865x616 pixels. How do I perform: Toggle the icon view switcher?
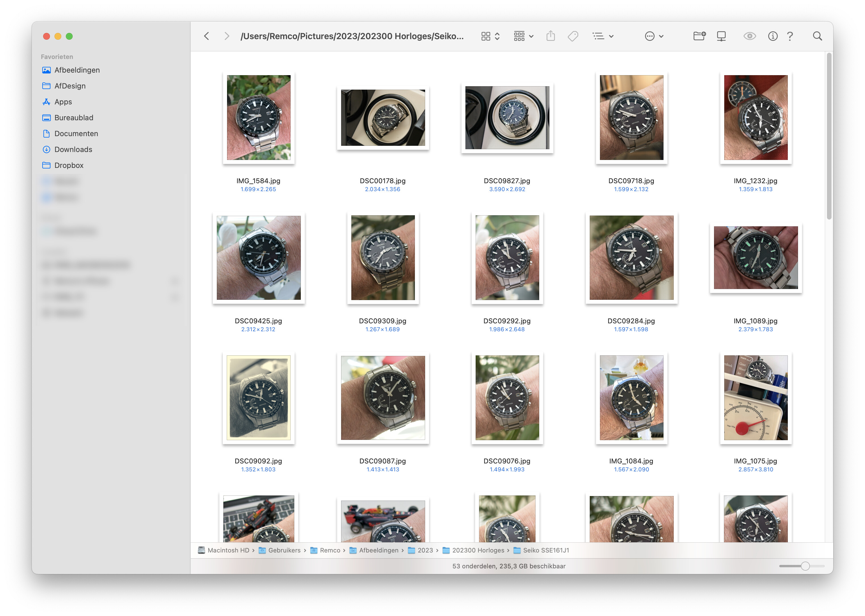coord(490,36)
